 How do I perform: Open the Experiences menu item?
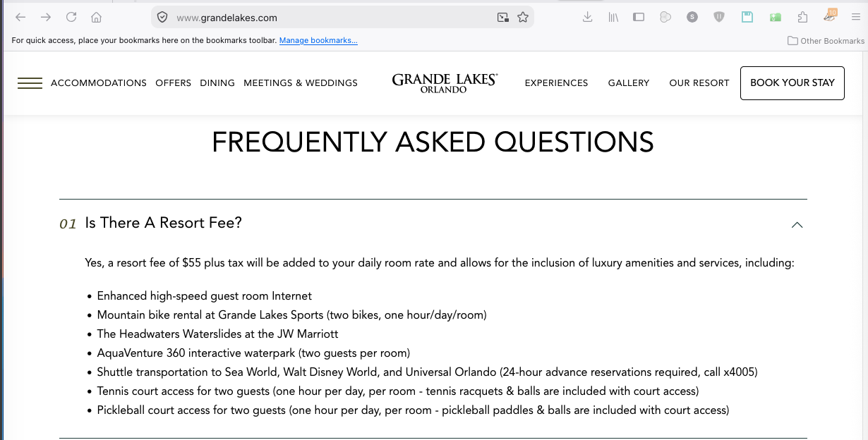point(556,83)
